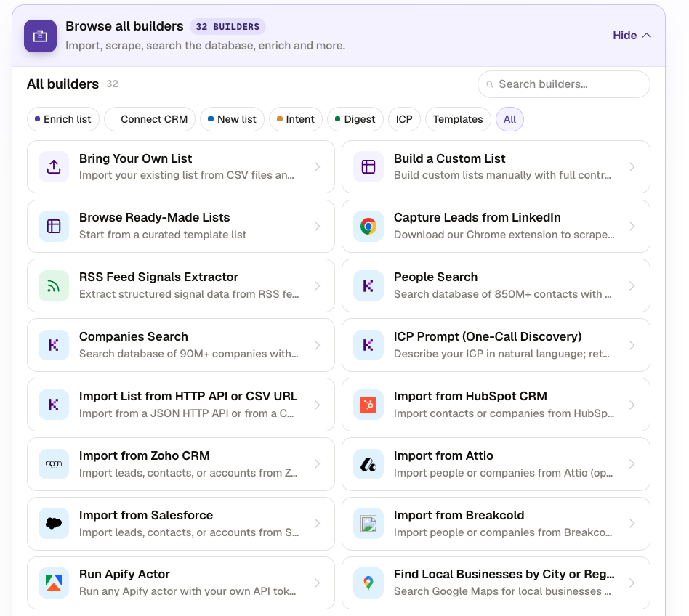Click 'Start from a curated template list' text
This screenshot has width=689, height=616.
(x=163, y=235)
